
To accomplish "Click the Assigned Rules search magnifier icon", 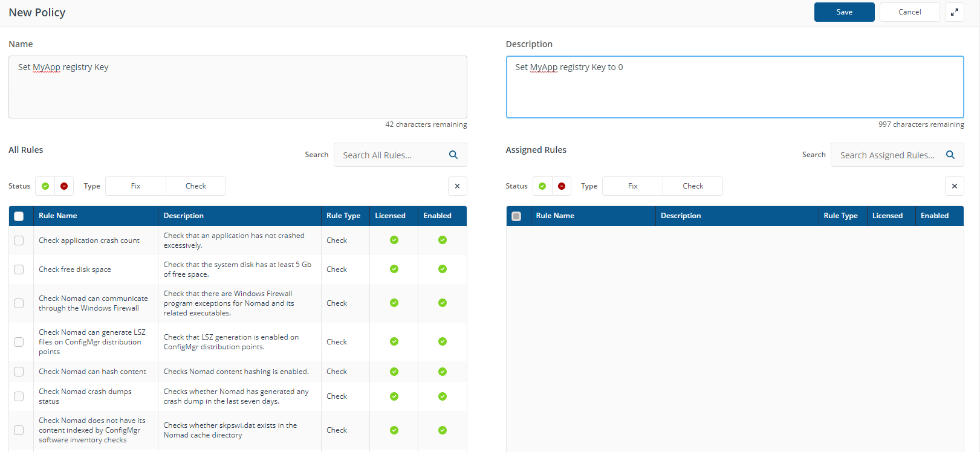I will pos(950,155).
